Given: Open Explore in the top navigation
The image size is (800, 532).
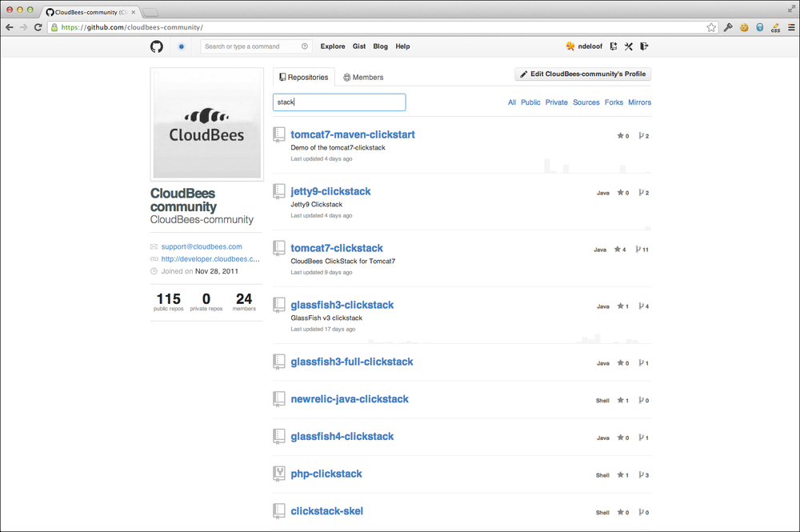Looking at the screenshot, I should (x=333, y=46).
